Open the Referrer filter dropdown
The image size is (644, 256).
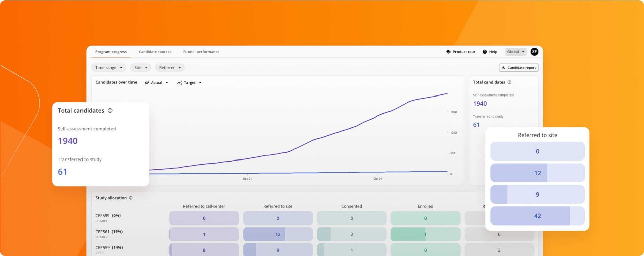point(170,68)
